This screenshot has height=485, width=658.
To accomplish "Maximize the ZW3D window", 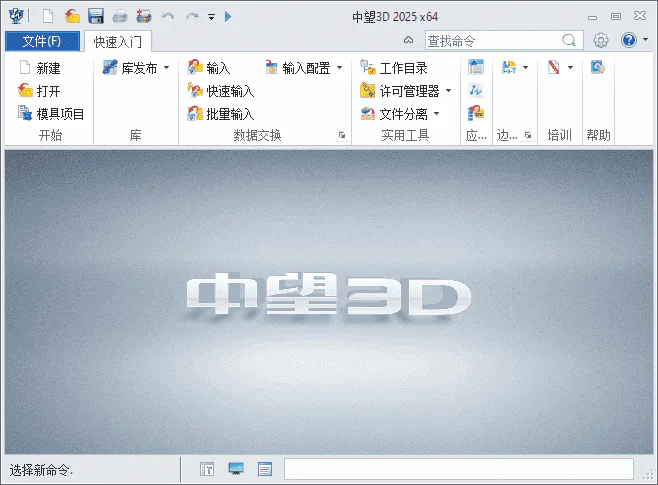I will [616, 16].
